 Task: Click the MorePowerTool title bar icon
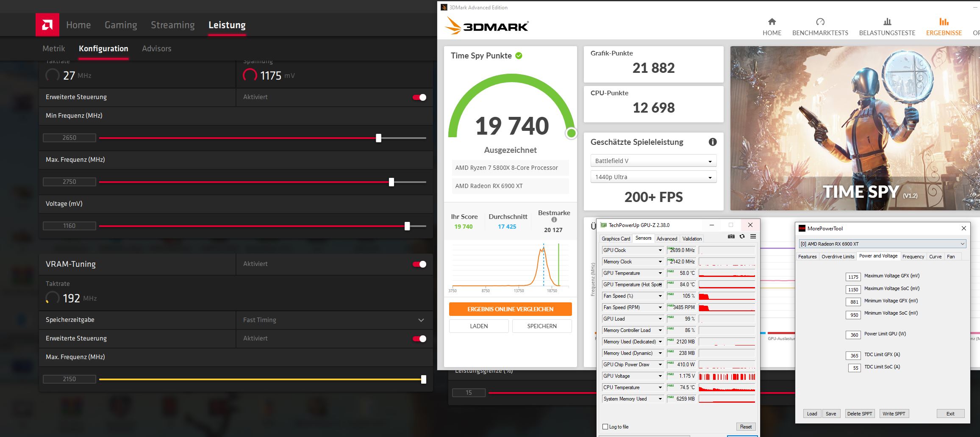(802, 228)
